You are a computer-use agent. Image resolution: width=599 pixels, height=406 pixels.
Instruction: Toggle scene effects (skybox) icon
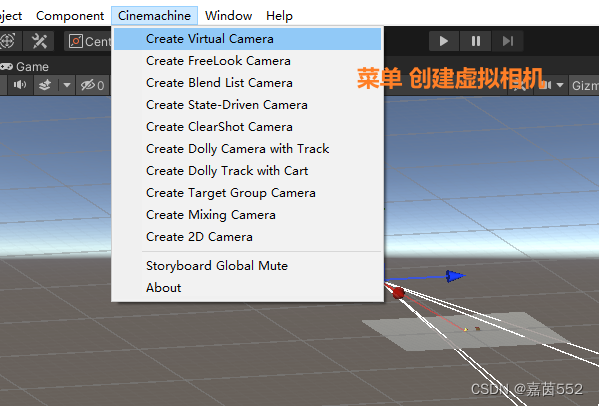pyautogui.click(x=45, y=85)
